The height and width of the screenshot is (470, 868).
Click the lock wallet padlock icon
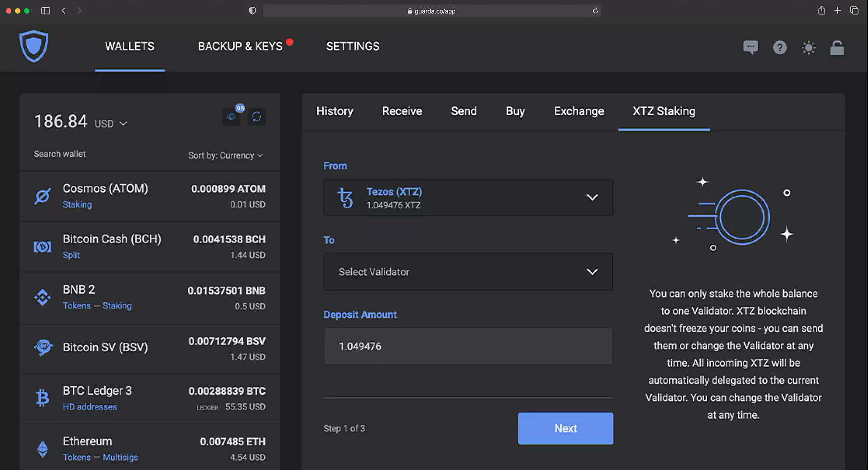coord(837,48)
